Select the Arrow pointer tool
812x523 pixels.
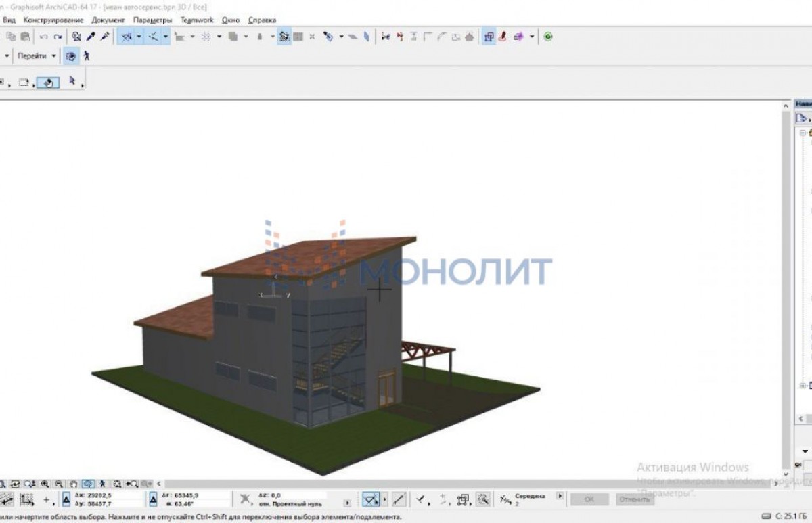click(72, 81)
